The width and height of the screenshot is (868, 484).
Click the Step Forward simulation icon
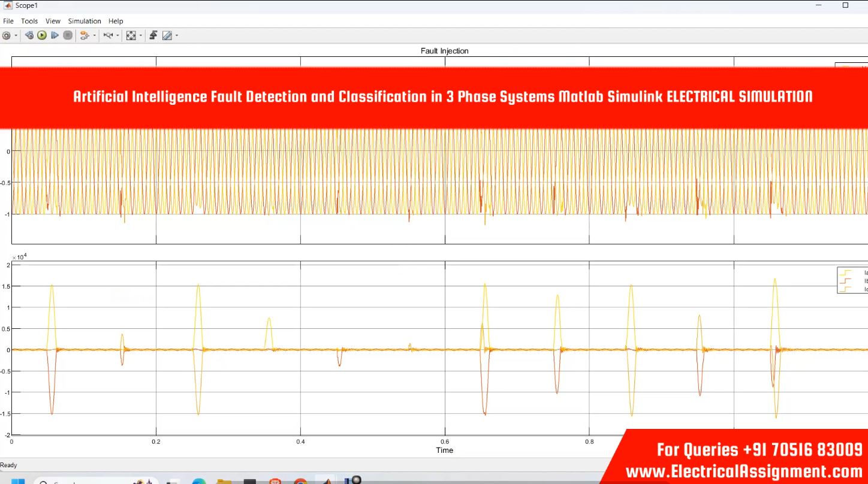[x=55, y=35]
